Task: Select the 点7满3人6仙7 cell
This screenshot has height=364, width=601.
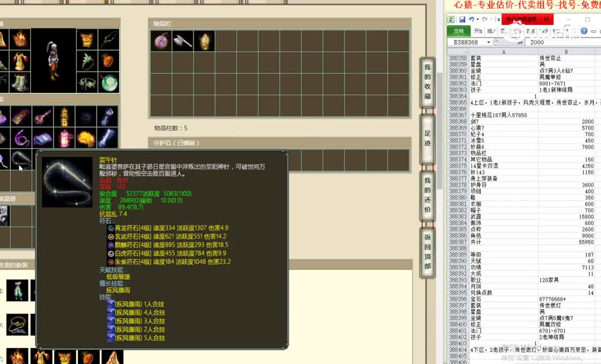Action: (x=566, y=70)
